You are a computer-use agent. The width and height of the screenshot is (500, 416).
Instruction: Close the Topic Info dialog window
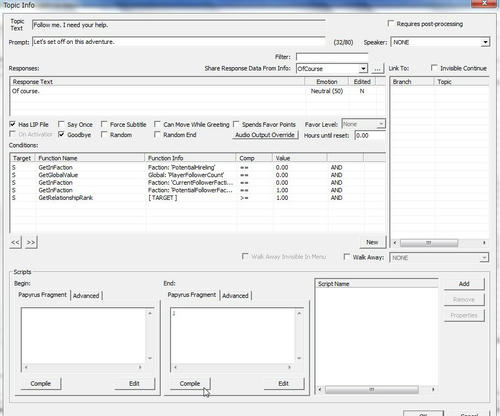coord(485,3)
